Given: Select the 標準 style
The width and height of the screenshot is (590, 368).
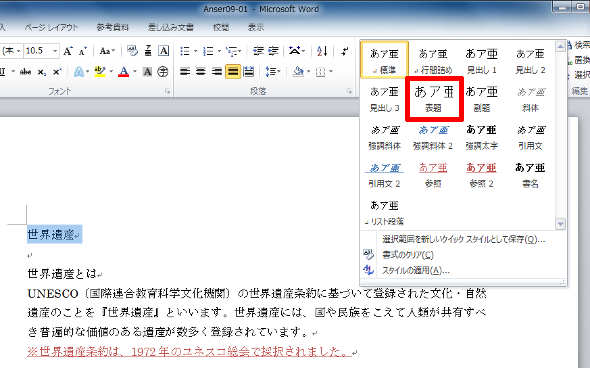Looking at the screenshot, I should (384, 59).
